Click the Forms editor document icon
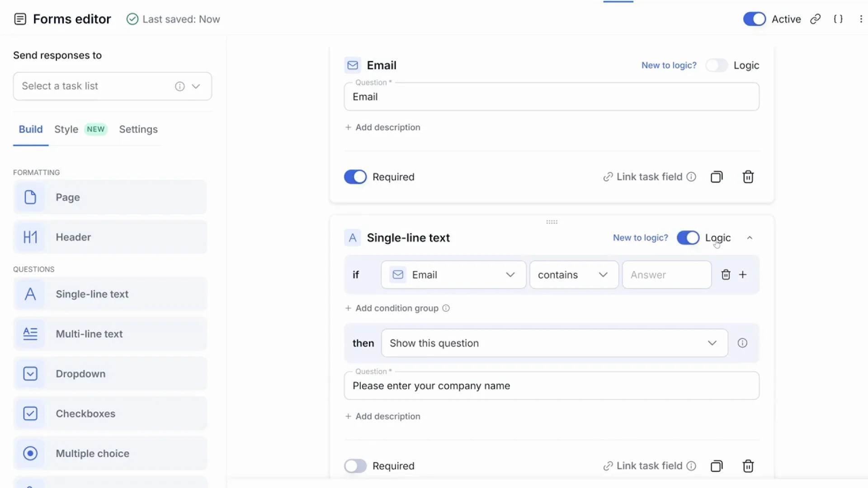 point(20,19)
